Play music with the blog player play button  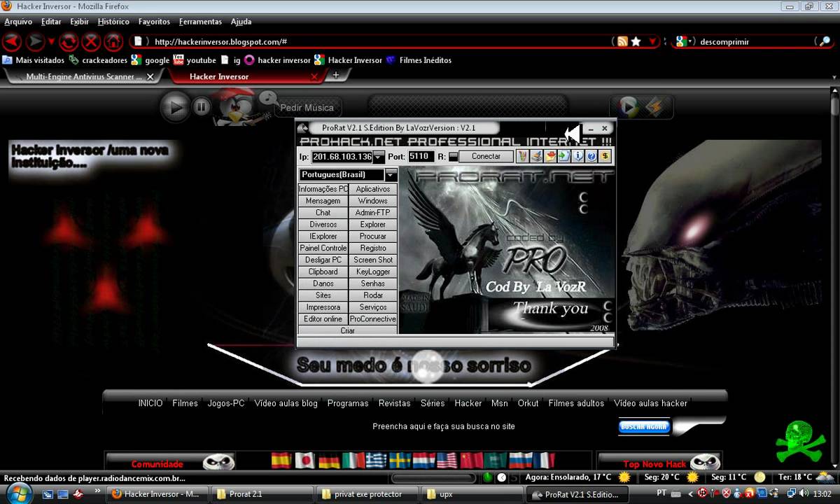click(176, 107)
